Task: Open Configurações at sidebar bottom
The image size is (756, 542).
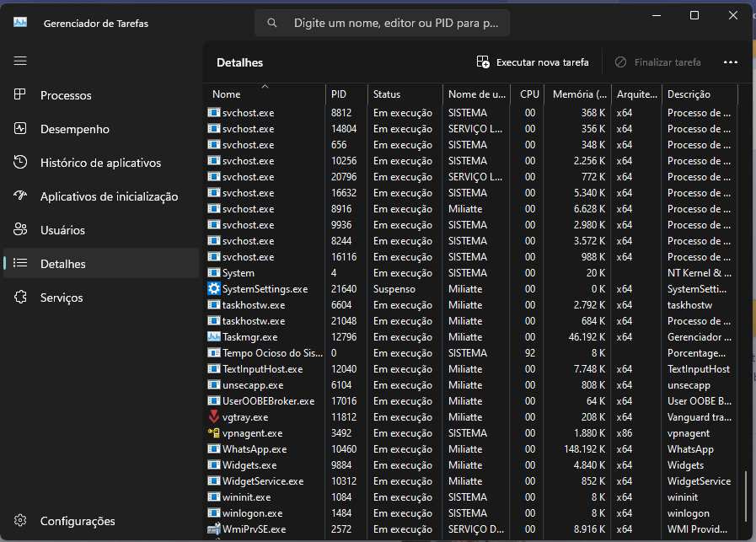Action: (x=101, y=521)
